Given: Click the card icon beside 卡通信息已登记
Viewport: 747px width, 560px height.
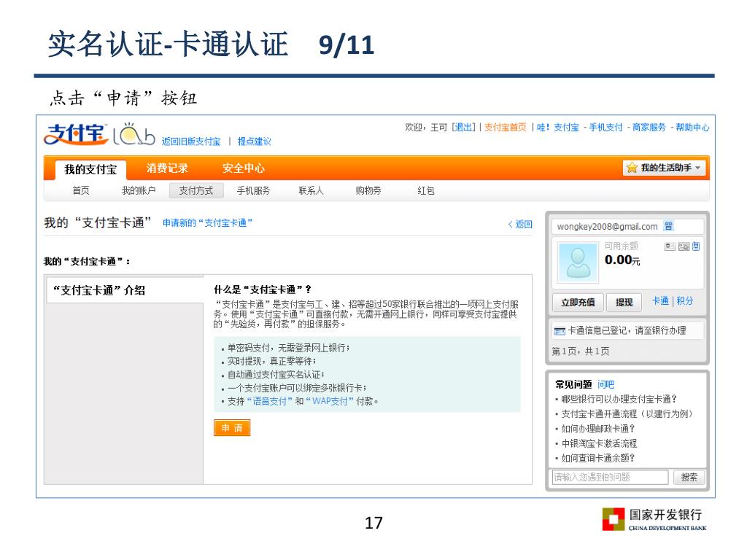Looking at the screenshot, I should tap(560, 331).
